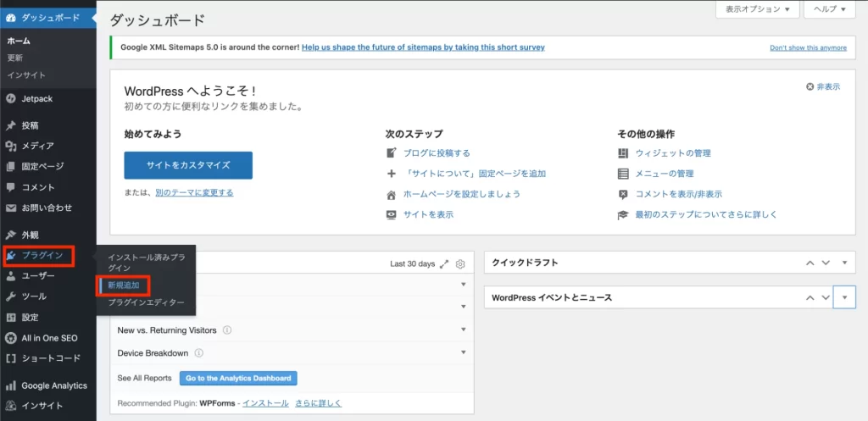Open メディア via its media icon

[11, 146]
